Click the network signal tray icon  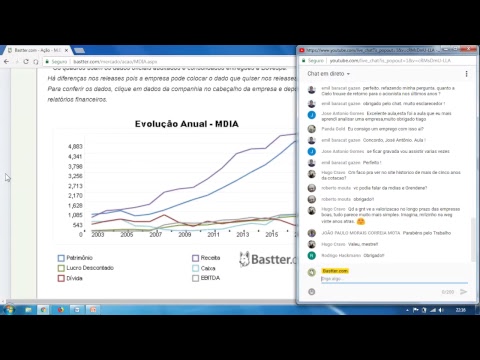433,310
